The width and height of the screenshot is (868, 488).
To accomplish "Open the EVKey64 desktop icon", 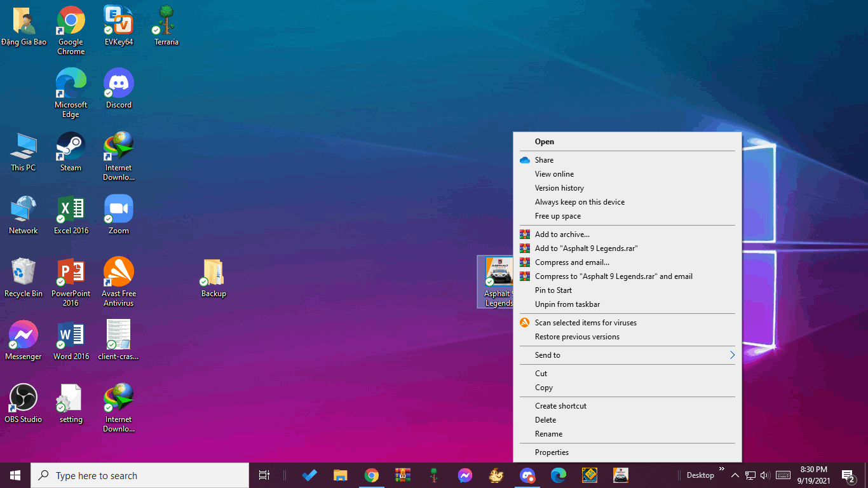I will pyautogui.click(x=119, y=26).
